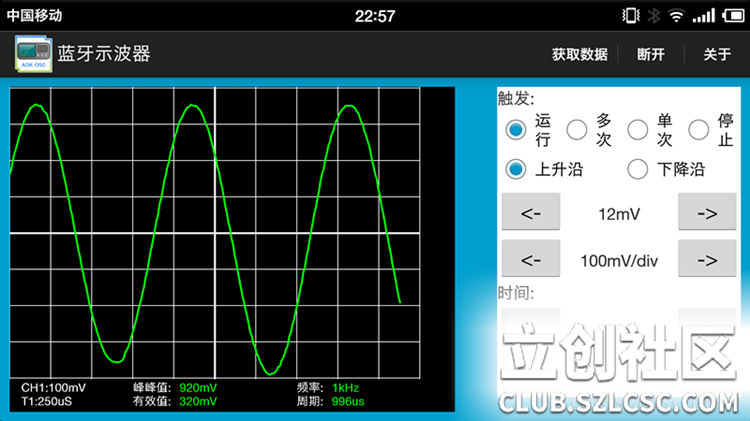Viewport: 750px width, 421px height.
Task: Tap the Bluetooth status bar icon
Action: pos(653,16)
